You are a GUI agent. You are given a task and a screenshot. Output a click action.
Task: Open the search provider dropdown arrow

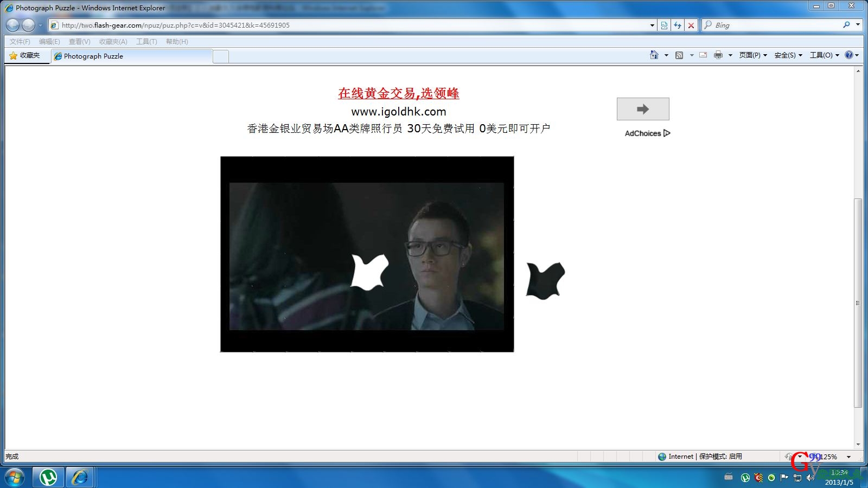(858, 25)
